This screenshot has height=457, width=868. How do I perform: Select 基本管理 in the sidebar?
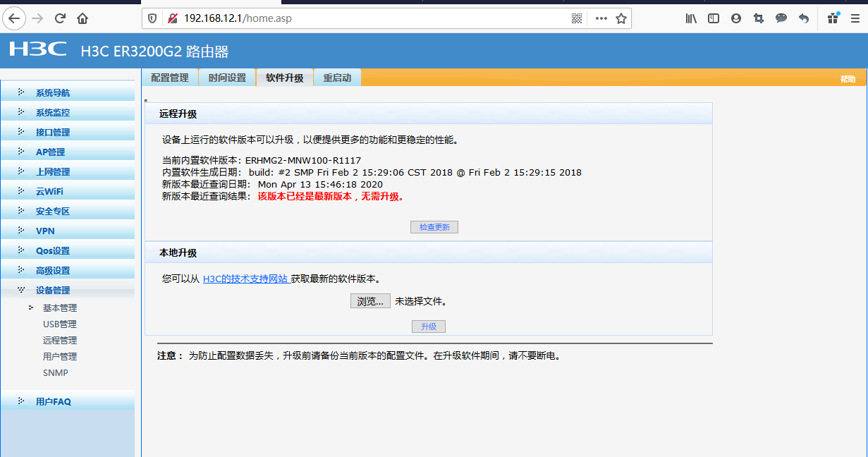(x=60, y=308)
